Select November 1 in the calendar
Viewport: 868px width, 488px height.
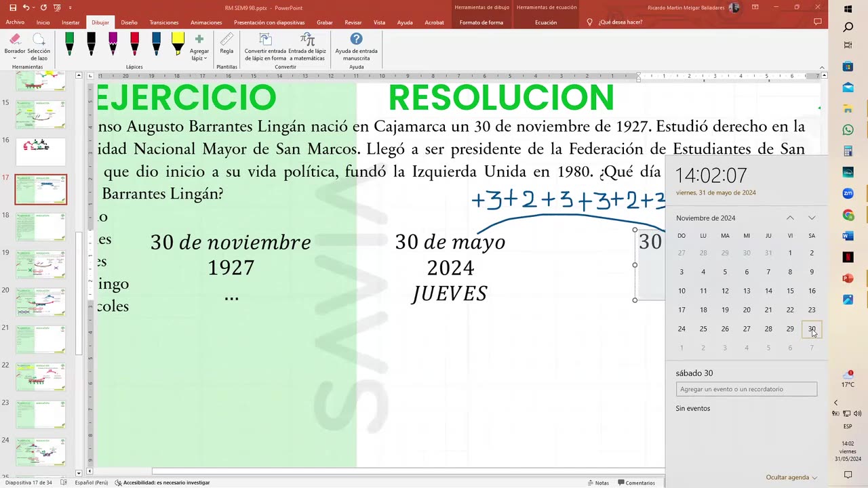point(790,253)
